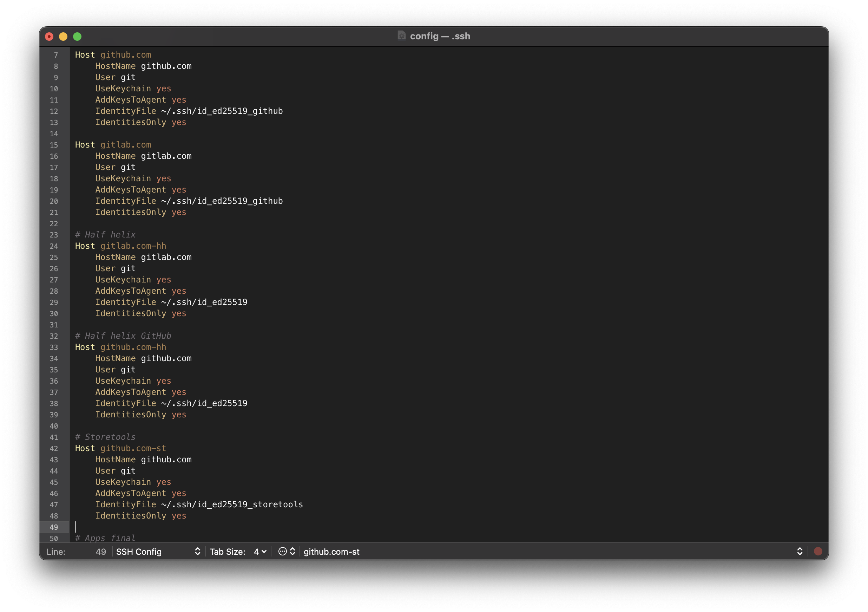Click '~/.ssh/id_ed25519' on line 29

tap(204, 302)
